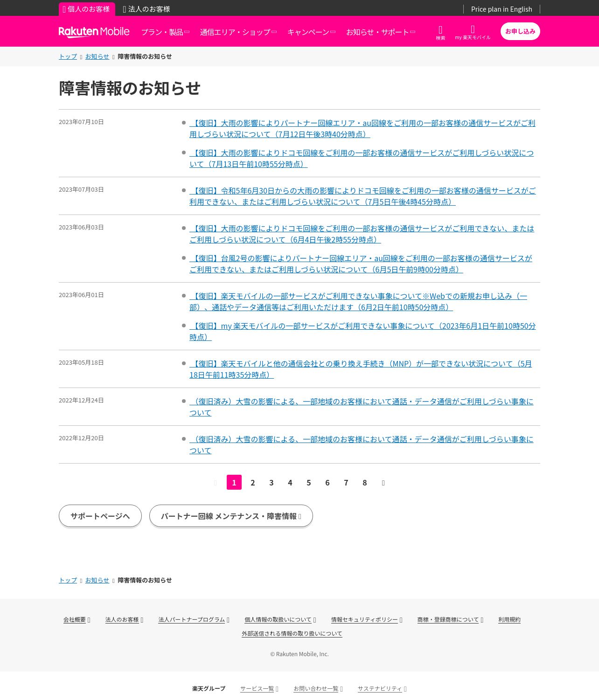The width and height of the screenshot is (599, 700).
Task: Click the お申し込み button
Action: (x=520, y=31)
